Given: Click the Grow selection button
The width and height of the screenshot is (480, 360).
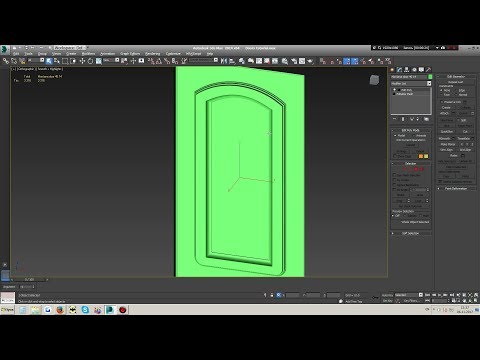Looking at the screenshot, I should tap(419, 195).
